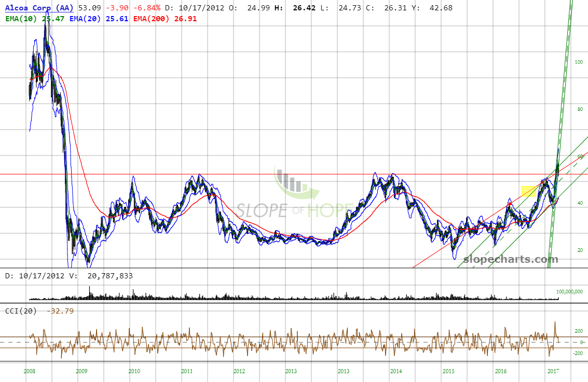Select the EMA(200) indicator label

coord(152,19)
